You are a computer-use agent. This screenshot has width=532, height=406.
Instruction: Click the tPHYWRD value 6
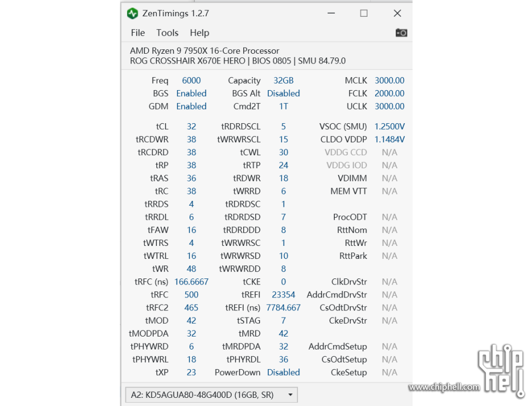click(191, 346)
